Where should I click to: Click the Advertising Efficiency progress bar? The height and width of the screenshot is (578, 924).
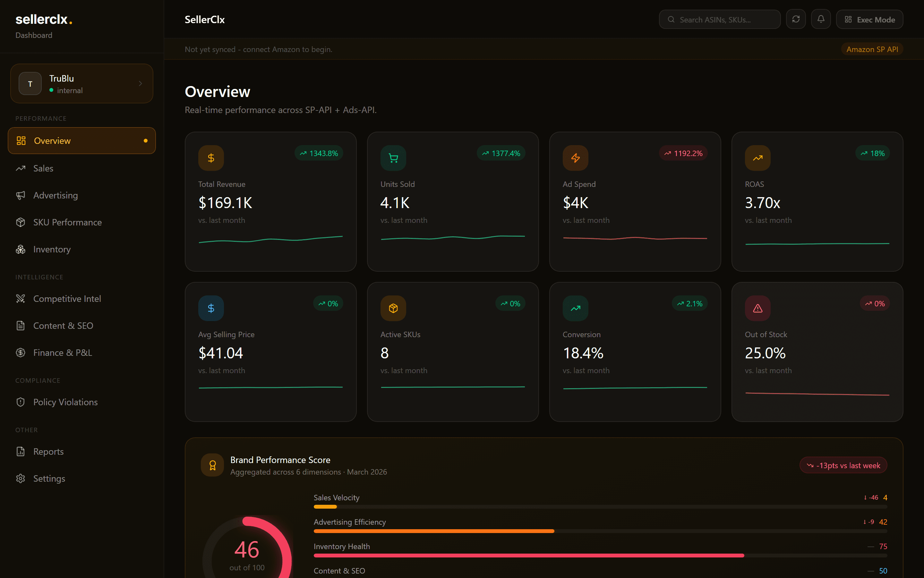pos(600,531)
